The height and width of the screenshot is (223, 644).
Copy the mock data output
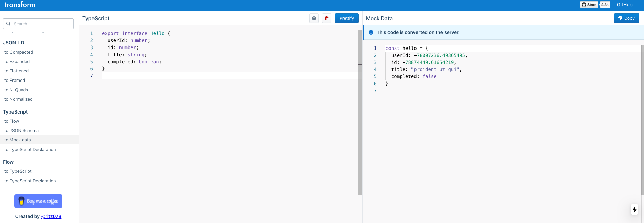pyautogui.click(x=626, y=18)
